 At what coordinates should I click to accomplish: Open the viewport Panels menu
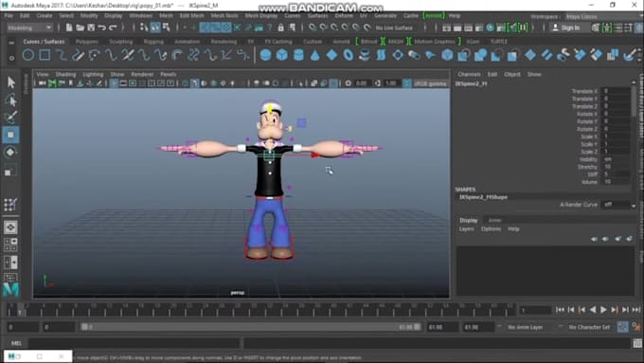pyautogui.click(x=168, y=75)
